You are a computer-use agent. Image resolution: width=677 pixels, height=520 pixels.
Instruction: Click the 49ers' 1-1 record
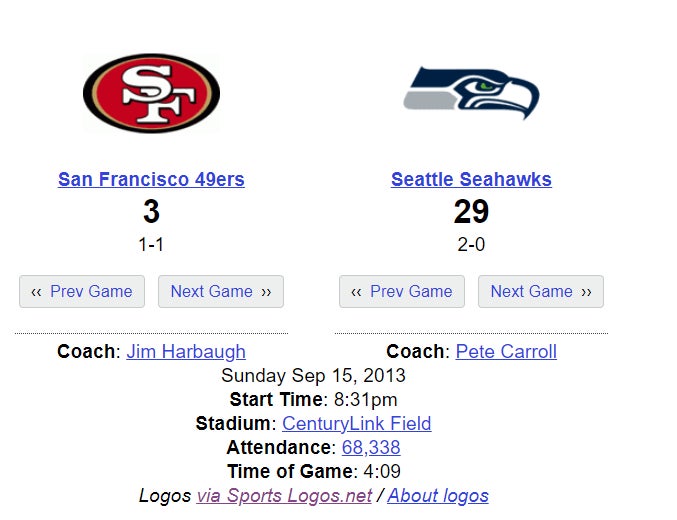click(x=151, y=245)
